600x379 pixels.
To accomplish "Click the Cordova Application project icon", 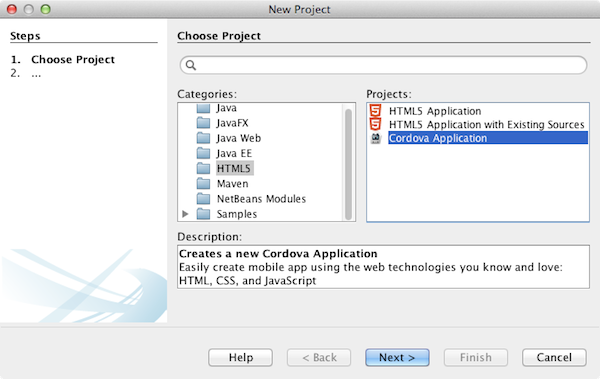I will pyautogui.click(x=376, y=138).
